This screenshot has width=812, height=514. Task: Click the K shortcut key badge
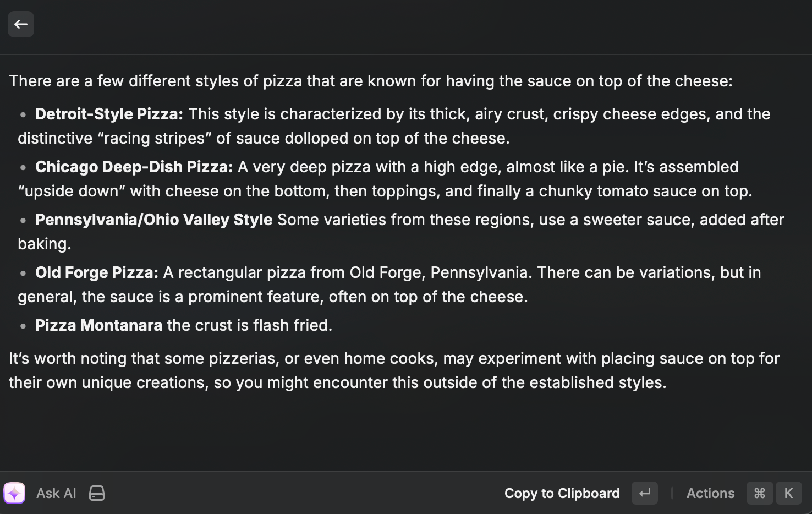coord(788,493)
